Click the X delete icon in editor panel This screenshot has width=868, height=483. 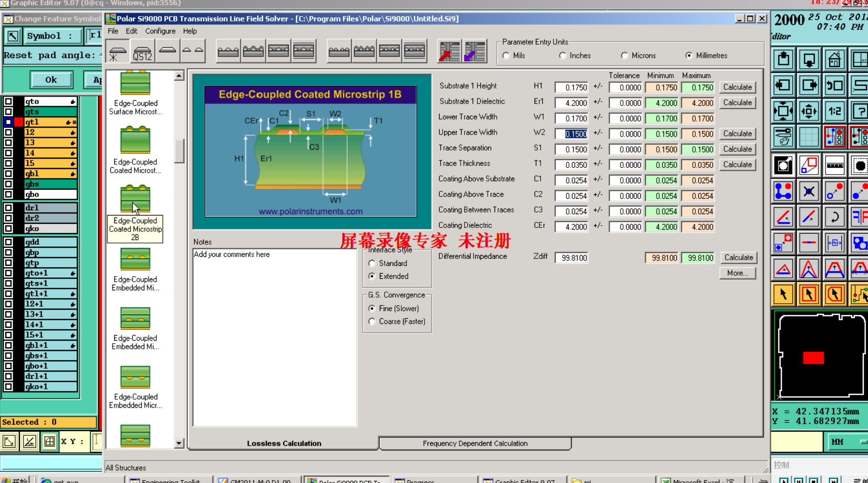coord(809,191)
